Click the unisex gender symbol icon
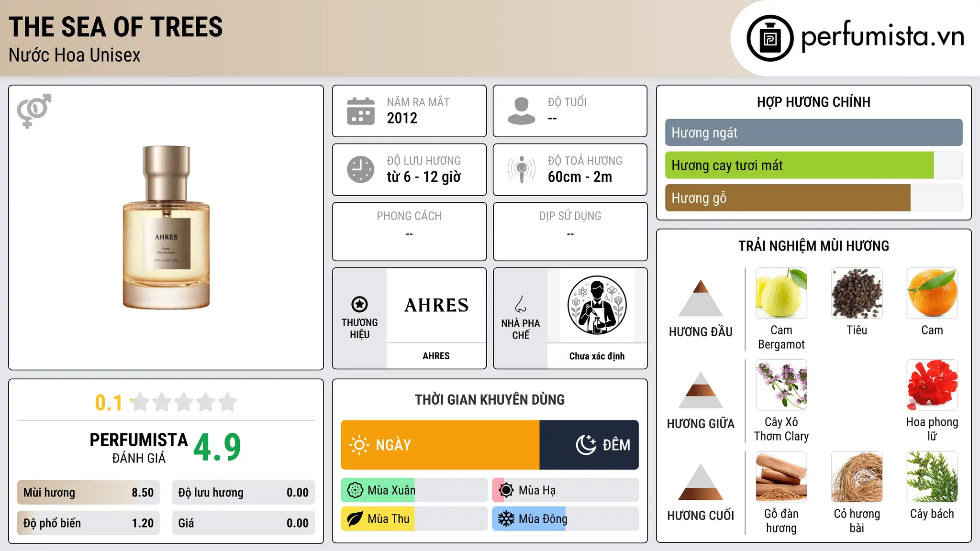980x551 pixels. tap(34, 110)
